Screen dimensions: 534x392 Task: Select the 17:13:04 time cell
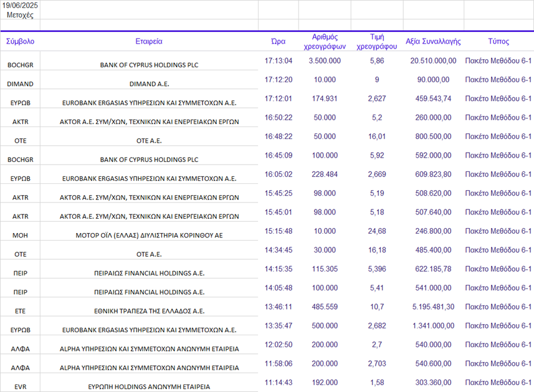(x=278, y=61)
